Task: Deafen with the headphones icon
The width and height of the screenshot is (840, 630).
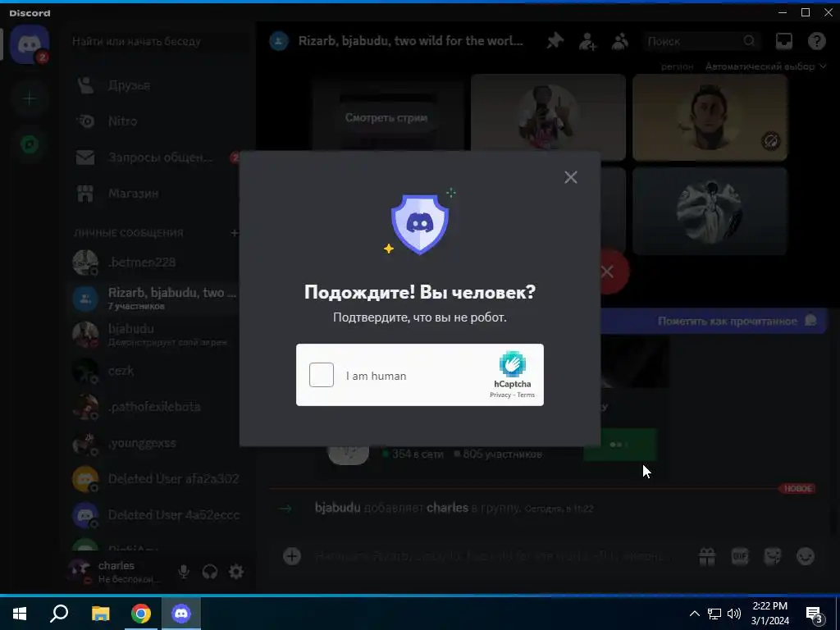Action: point(210,572)
